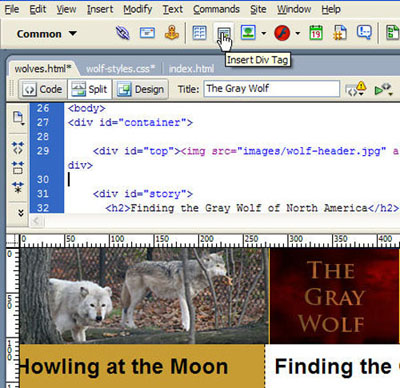Click the Insert Div Tag icon
Screen dimensions: 400x388
[x=224, y=33]
